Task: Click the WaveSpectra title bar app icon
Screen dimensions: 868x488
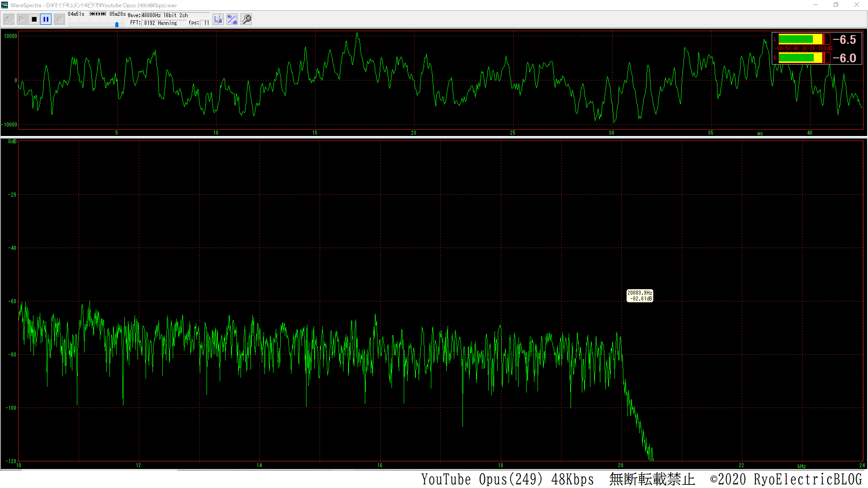Action: [5, 5]
